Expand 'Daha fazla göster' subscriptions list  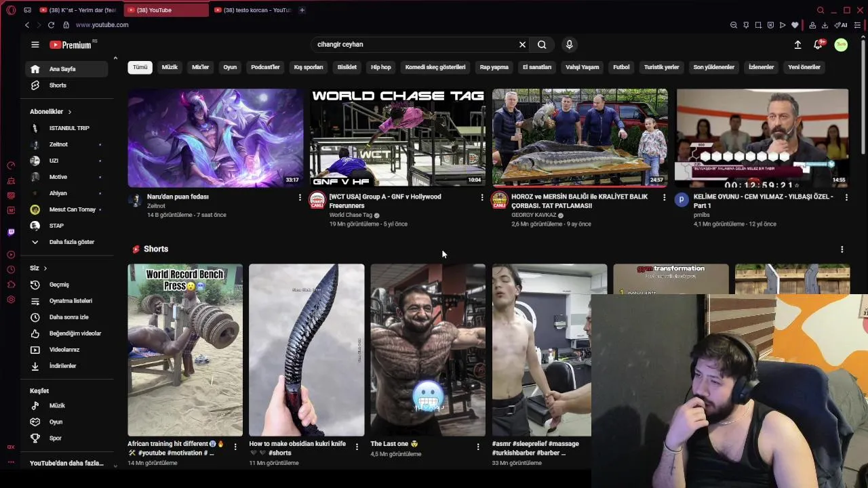(68, 242)
